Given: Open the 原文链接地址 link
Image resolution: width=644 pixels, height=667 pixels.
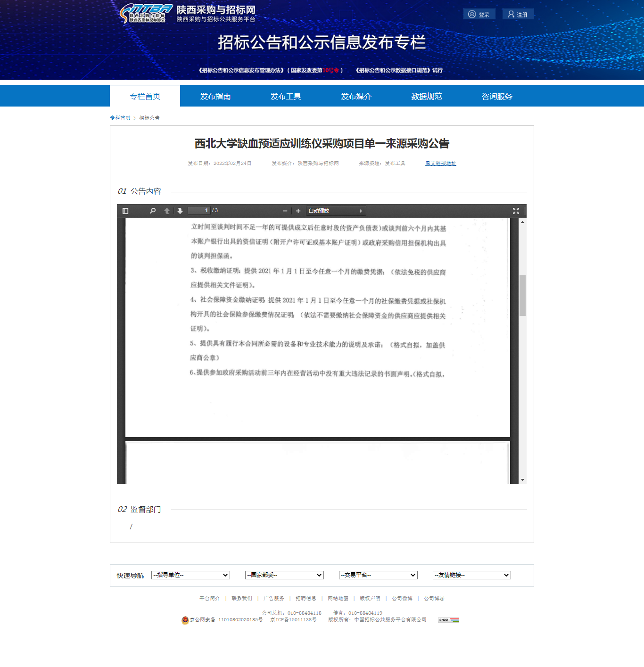Looking at the screenshot, I should (440, 163).
